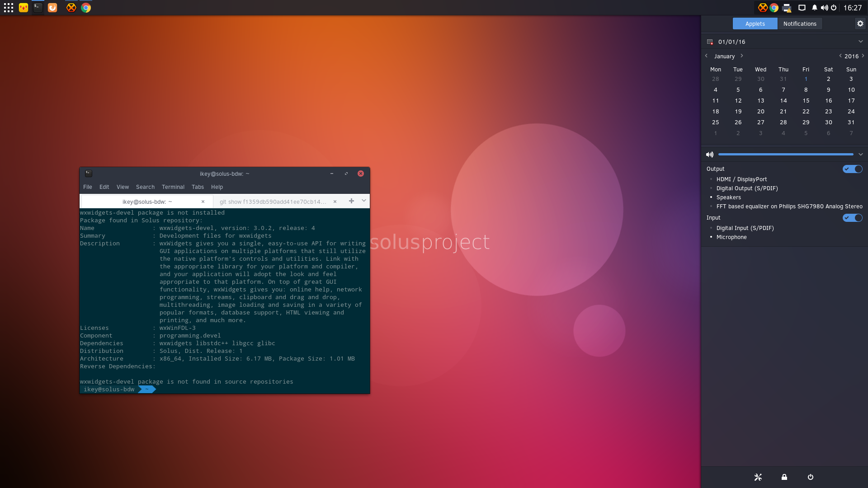Screen dimensions: 868x488
Task: Open notifications bell in the top panel
Action: [814, 8]
